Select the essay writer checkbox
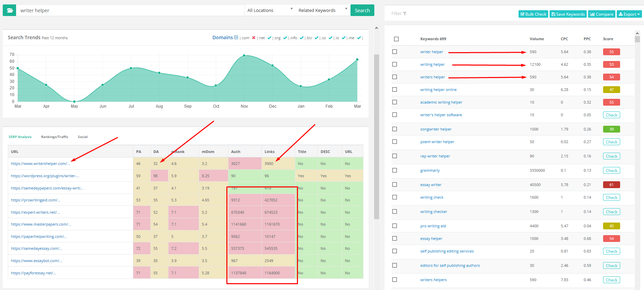This screenshot has width=644, height=290. pyautogui.click(x=394, y=184)
